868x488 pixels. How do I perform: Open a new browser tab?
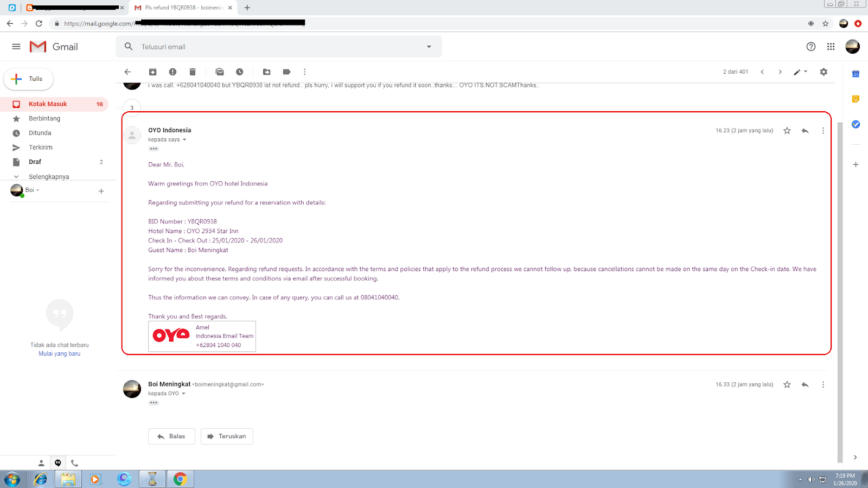pyautogui.click(x=247, y=8)
